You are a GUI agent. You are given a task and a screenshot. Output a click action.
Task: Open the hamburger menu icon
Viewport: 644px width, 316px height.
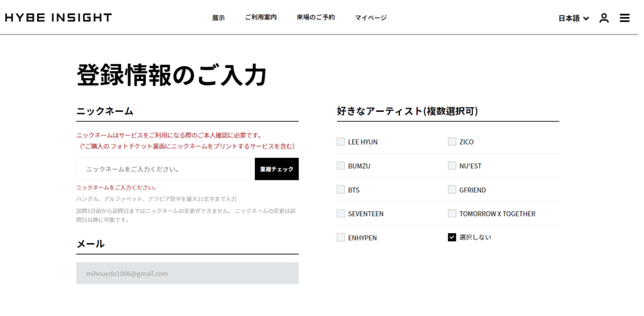[x=625, y=18]
